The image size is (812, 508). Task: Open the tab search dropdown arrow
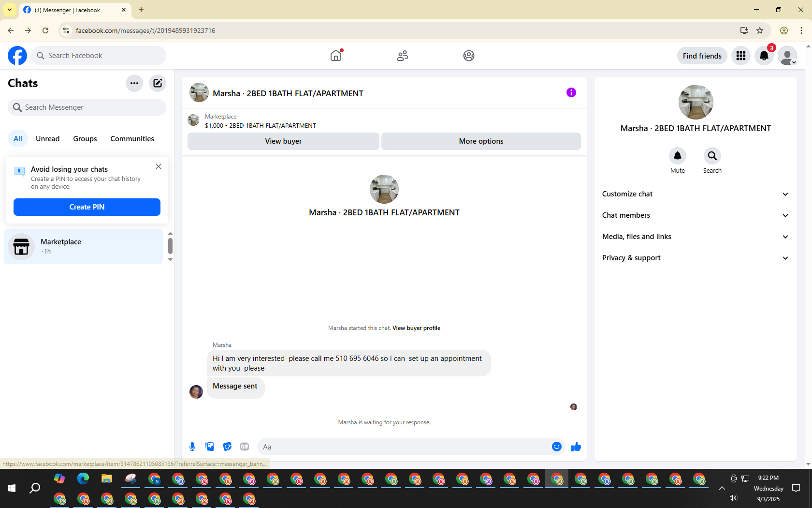point(10,10)
